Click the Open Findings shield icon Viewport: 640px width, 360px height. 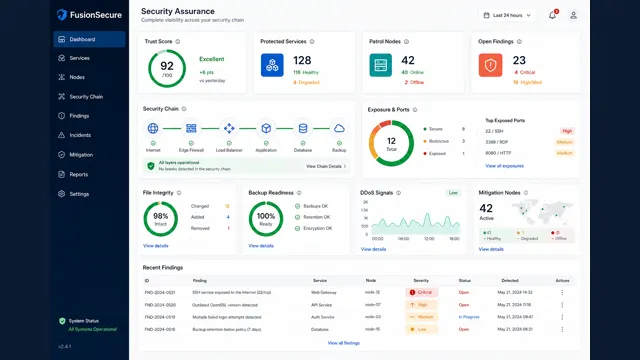pos(491,65)
